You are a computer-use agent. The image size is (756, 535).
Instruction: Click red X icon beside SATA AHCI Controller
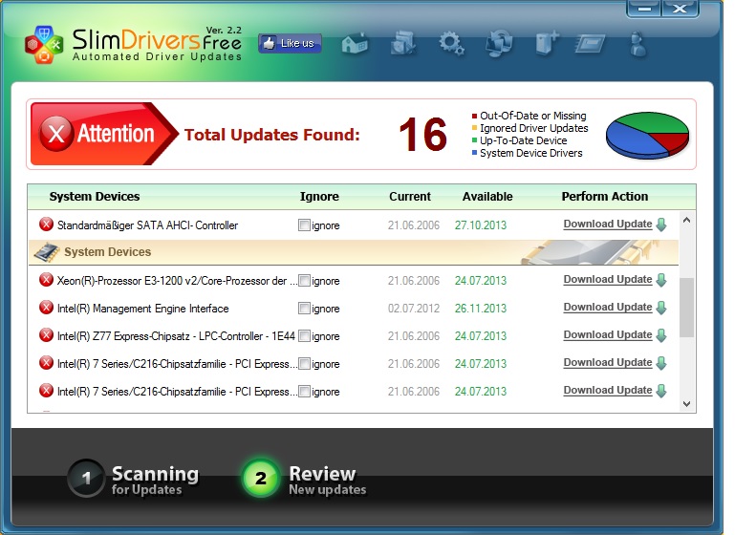point(46,225)
